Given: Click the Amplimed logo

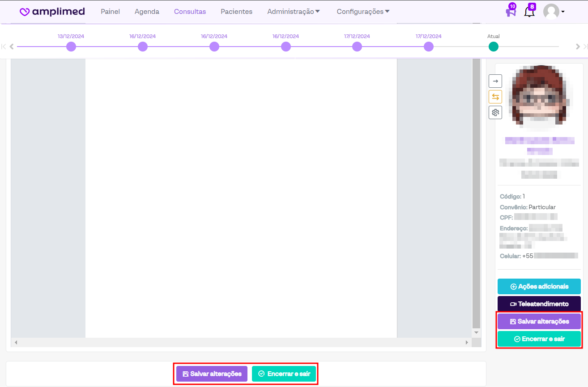Looking at the screenshot, I should [x=52, y=12].
